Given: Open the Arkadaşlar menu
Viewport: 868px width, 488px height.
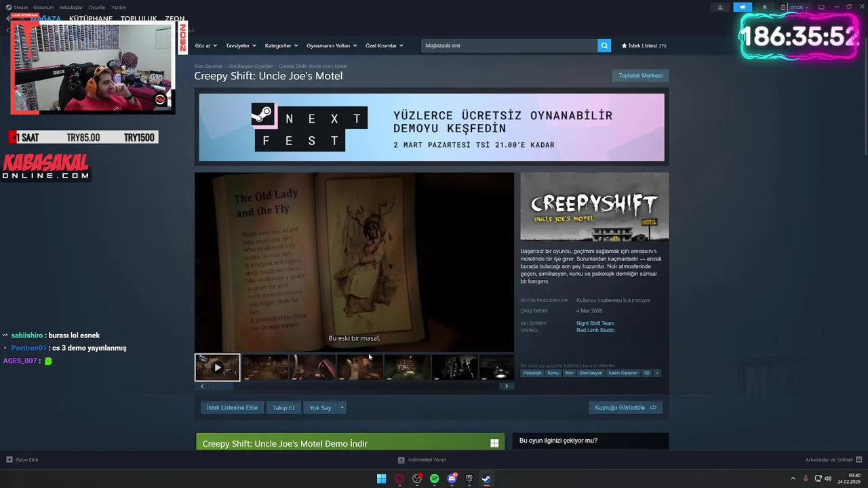Looking at the screenshot, I should [71, 7].
